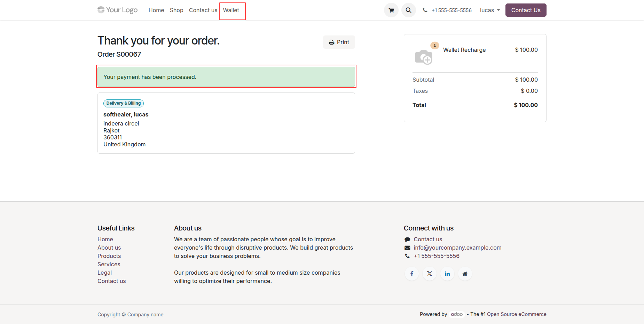Screen dimensions: 644x324
Task: Open the Open Source eCommerce link
Action: tap(517, 314)
